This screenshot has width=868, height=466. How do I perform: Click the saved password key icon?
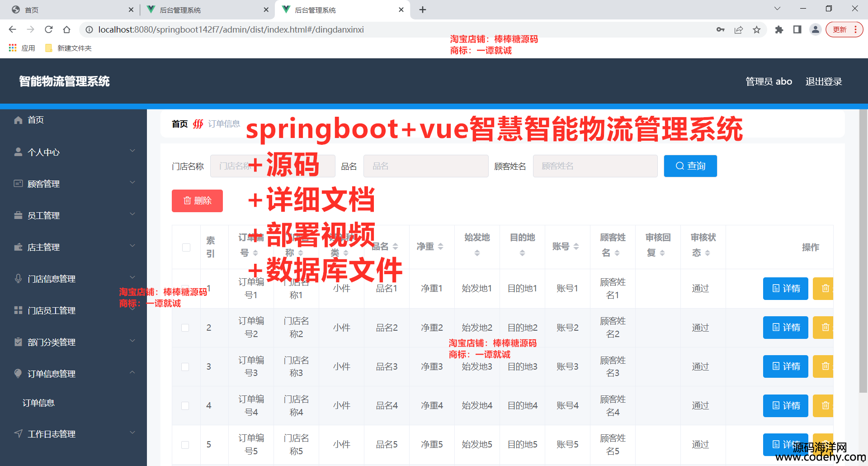pyautogui.click(x=720, y=29)
